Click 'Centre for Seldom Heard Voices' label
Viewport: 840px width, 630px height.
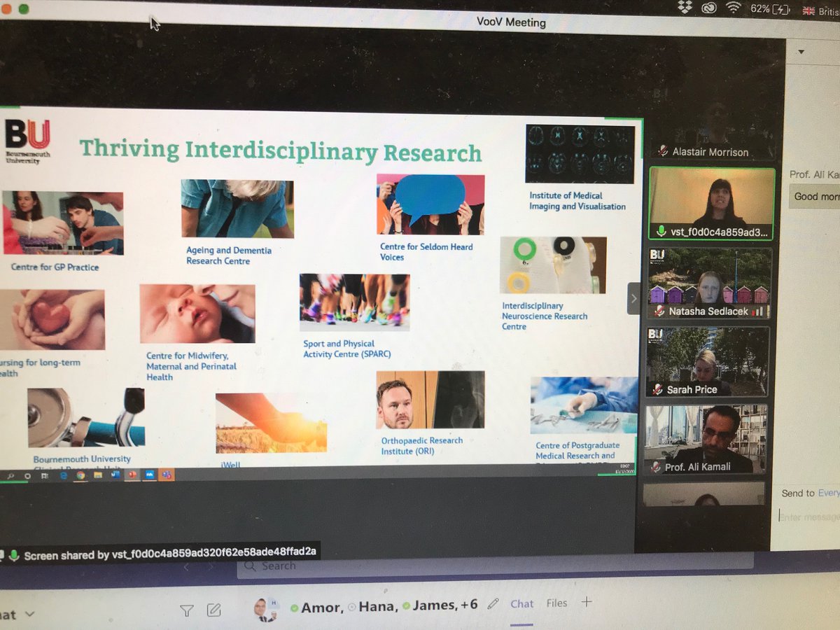coord(426,252)
